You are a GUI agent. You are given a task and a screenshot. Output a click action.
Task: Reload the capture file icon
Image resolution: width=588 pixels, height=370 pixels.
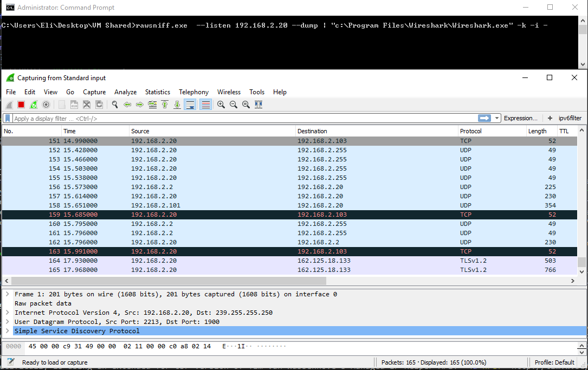click(x=99, y=105)
